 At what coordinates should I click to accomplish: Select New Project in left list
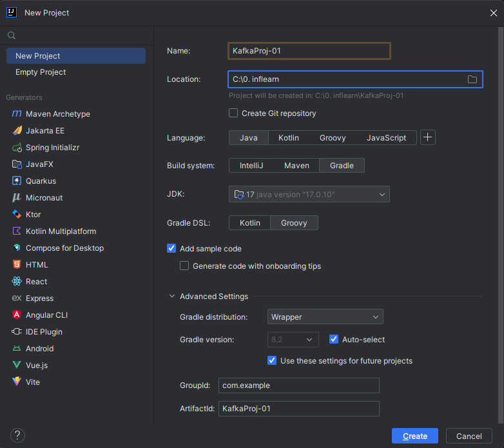point(76,55)
